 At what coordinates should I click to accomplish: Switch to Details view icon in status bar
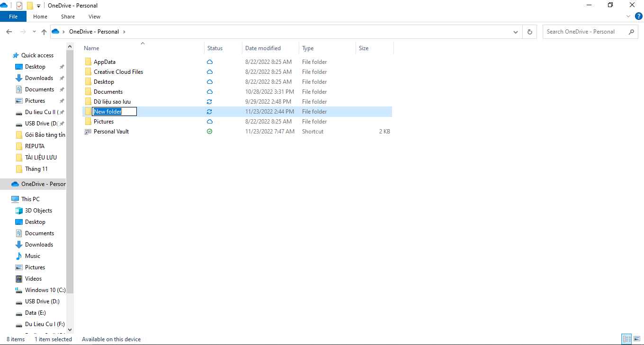[x=627, y=339]
